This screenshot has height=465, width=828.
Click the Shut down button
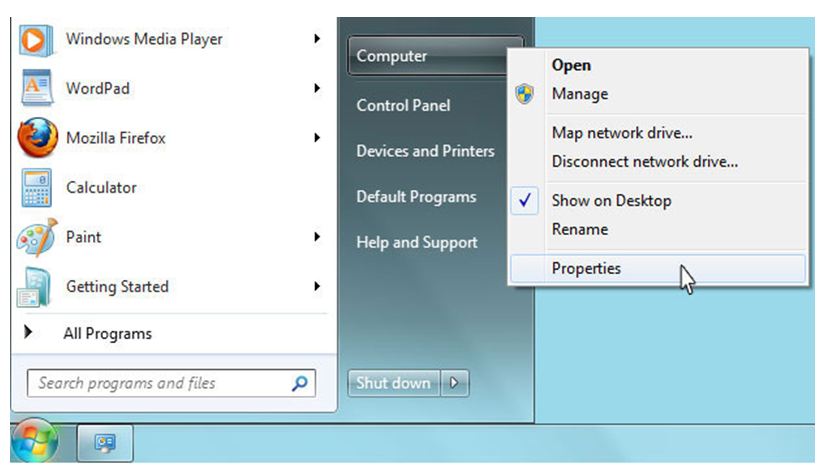[393, 383]
